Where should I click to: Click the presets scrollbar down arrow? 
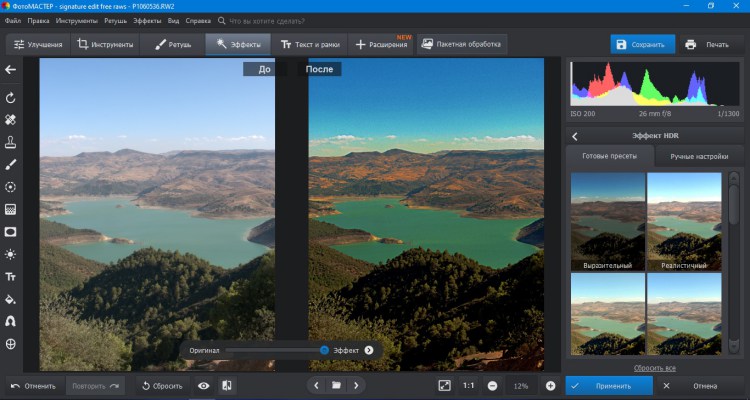(x=733, y=344)
